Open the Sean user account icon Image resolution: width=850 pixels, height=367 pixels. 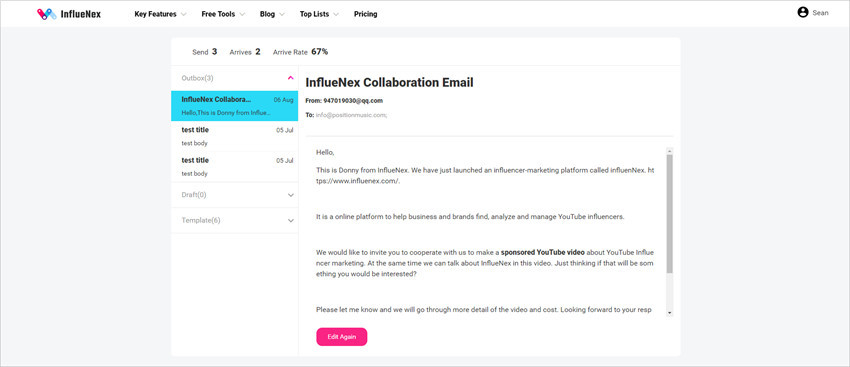(803, 12)
